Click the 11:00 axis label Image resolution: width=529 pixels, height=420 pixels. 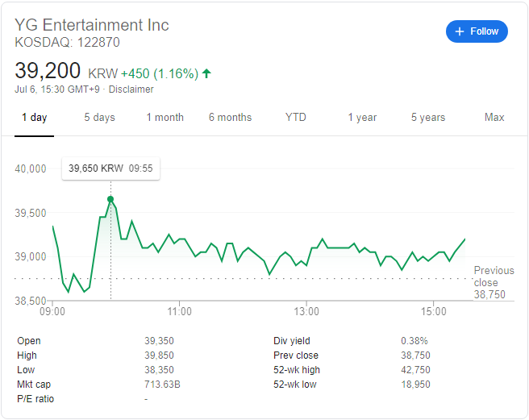coord(180,311)
